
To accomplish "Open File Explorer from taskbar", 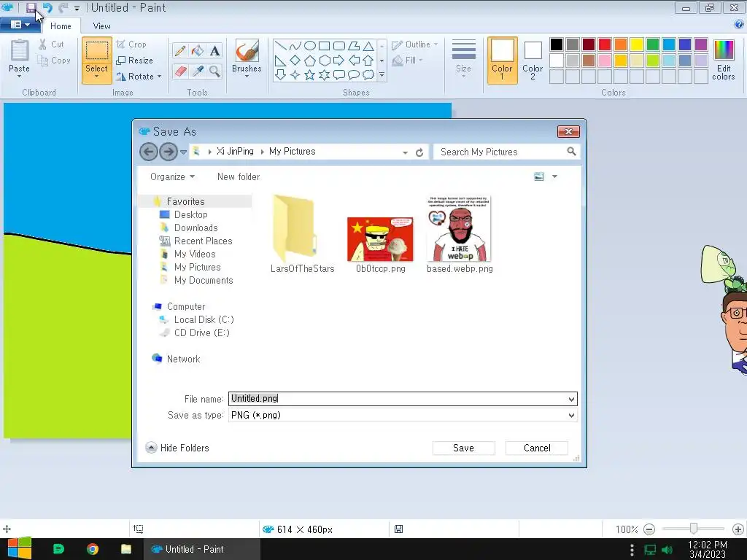I will pyautogui.click(x=125, y=549).
